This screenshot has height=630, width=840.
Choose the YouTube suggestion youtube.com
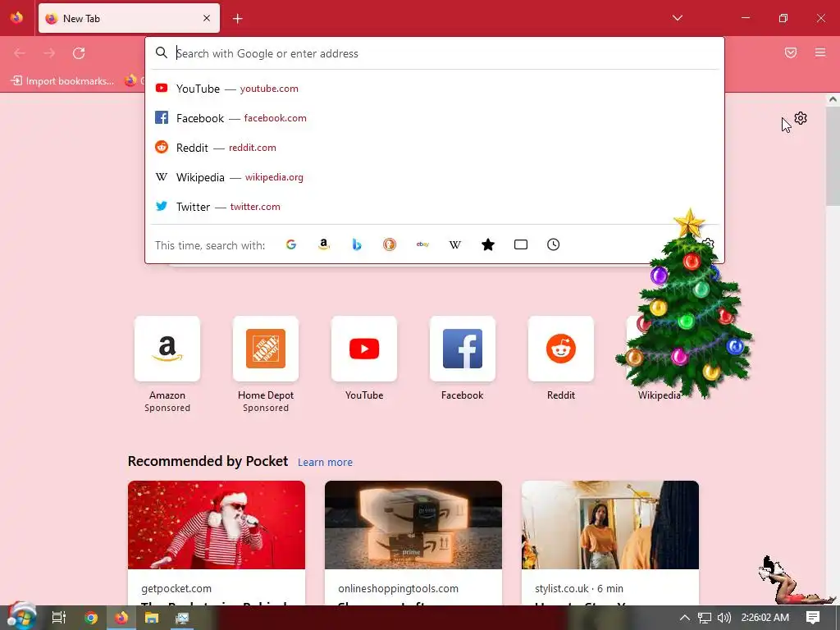[x=435, y=89]
